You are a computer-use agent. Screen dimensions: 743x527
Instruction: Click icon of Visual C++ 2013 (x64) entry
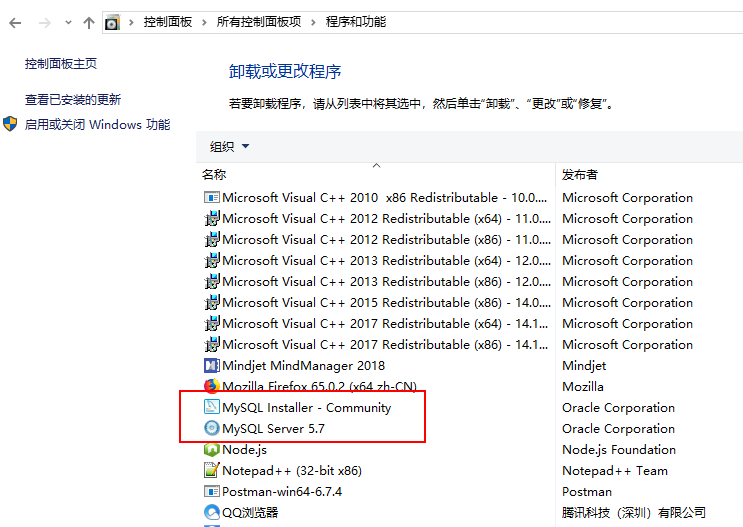tap(211, 260)
